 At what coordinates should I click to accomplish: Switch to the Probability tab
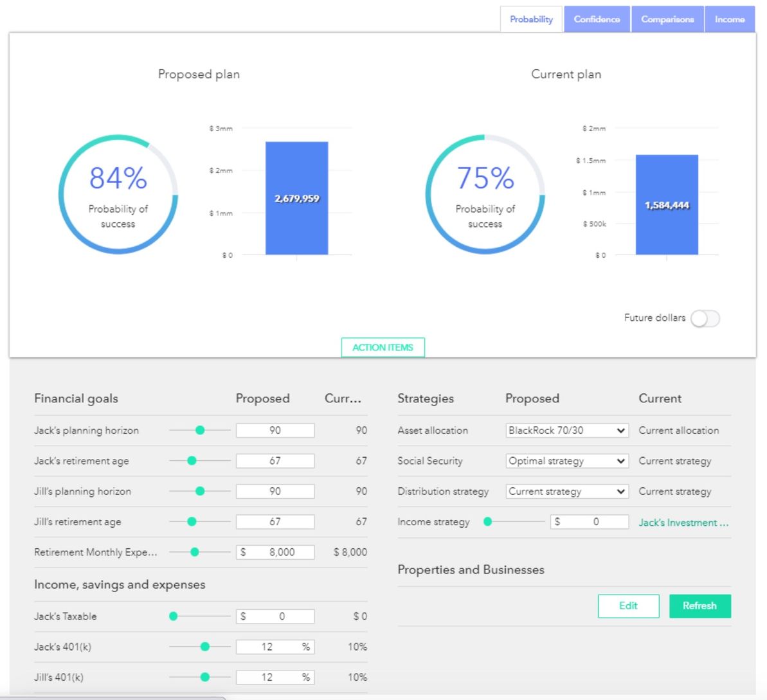click(531, 19)
